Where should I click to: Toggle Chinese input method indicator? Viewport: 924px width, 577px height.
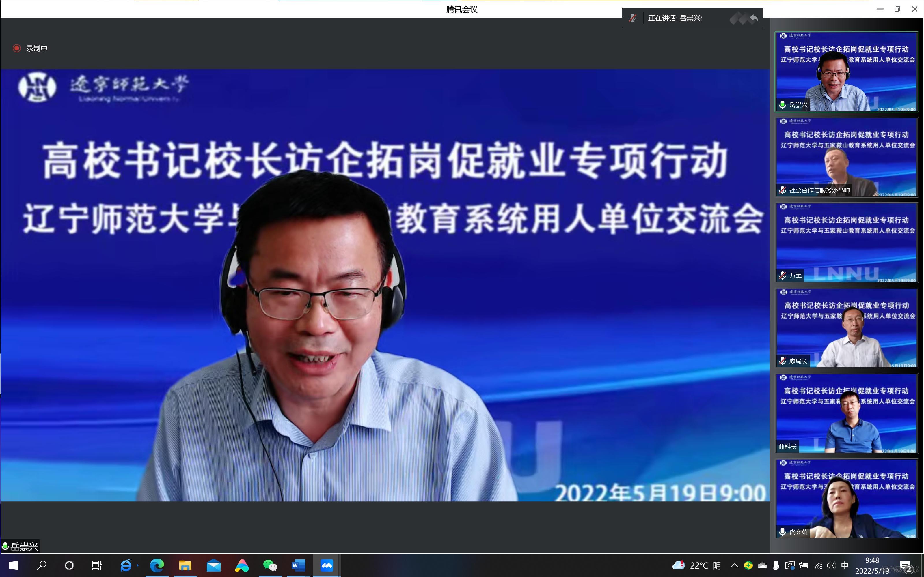point(845,565)
